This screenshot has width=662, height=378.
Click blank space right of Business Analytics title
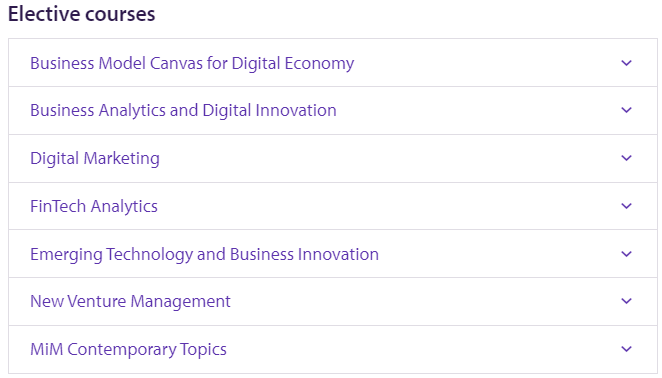(477, 110)
